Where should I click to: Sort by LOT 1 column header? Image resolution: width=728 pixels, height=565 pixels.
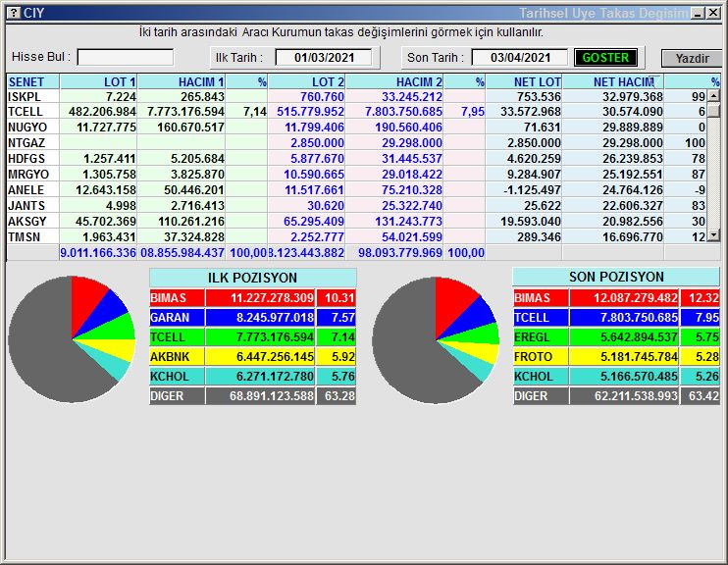tap(98, 81)
